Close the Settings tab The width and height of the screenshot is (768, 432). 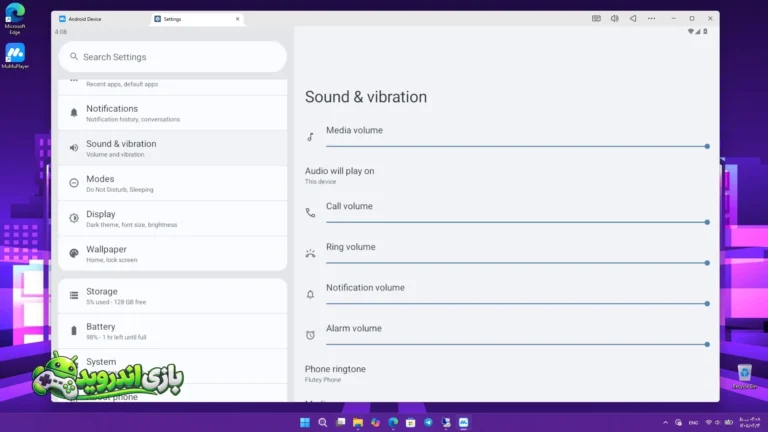point(238,19)
